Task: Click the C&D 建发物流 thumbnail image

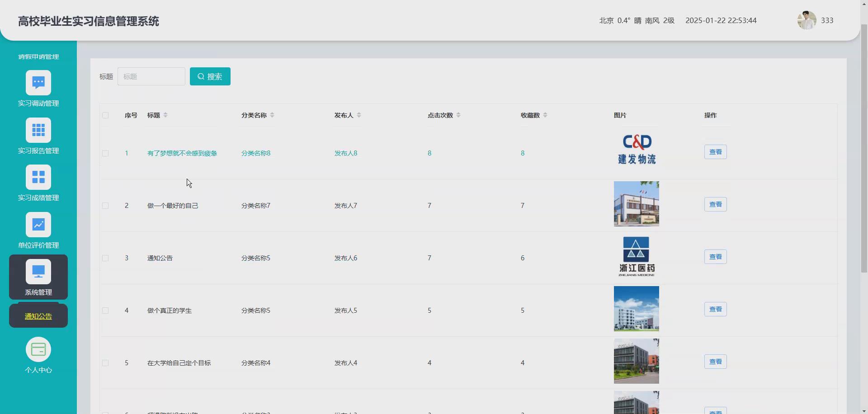Action: [637, 151]
